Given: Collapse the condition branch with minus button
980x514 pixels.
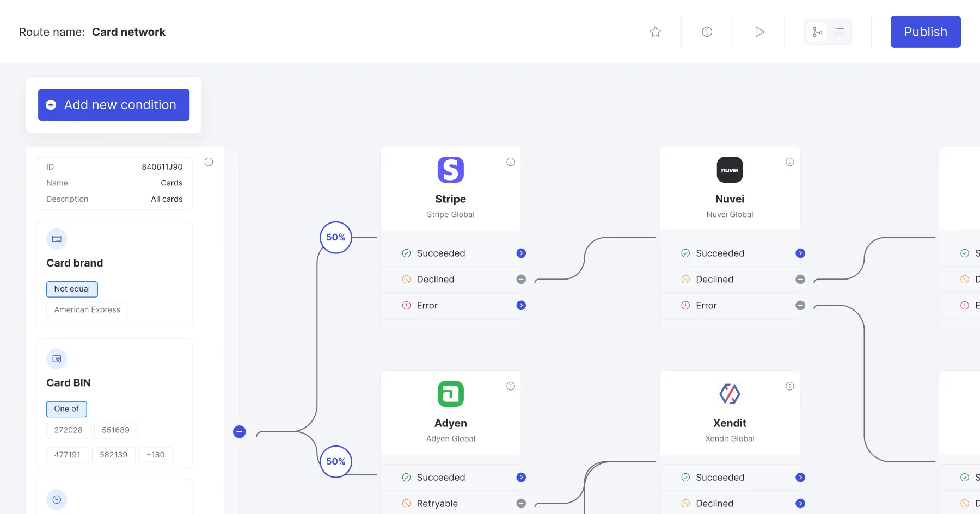Looking at the screenshot, I should (x=240, y=432).
